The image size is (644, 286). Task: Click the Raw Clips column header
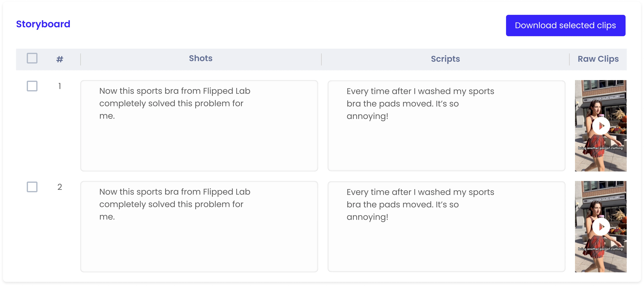point(598,59)
